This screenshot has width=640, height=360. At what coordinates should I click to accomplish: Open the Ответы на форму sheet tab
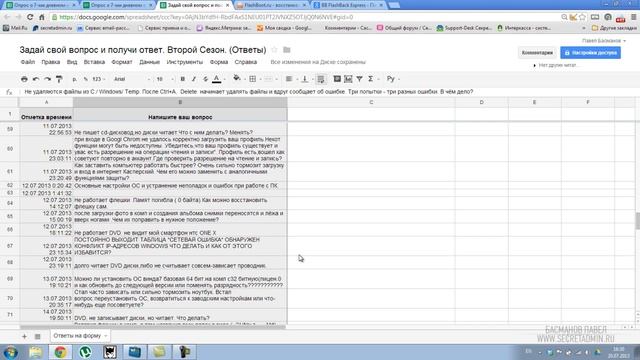click(x=80, y=336)
